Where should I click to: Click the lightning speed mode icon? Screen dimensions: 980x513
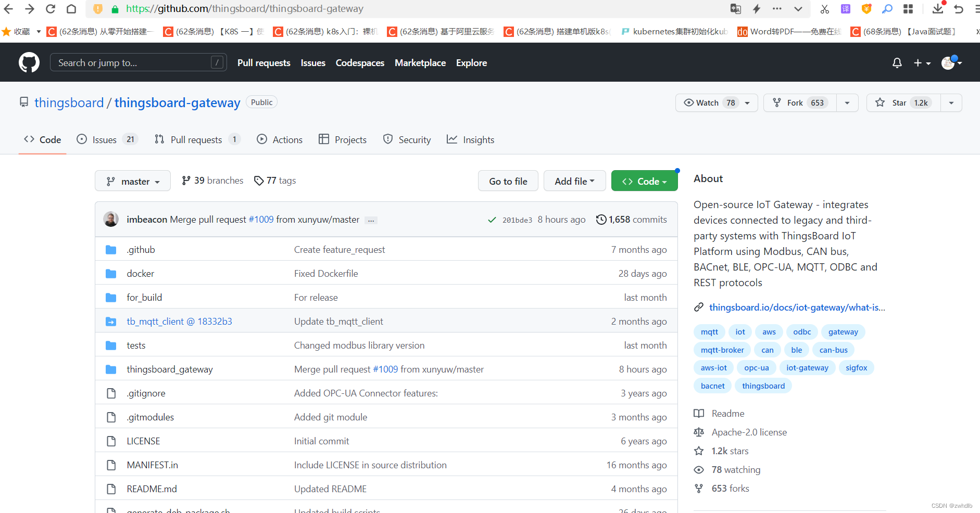(757, 9)
